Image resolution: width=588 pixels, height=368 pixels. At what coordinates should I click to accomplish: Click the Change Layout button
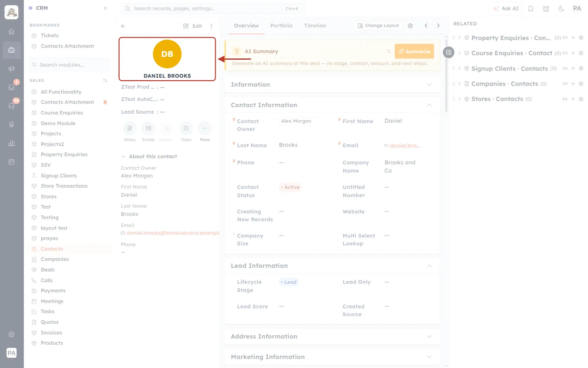(379, 26)
